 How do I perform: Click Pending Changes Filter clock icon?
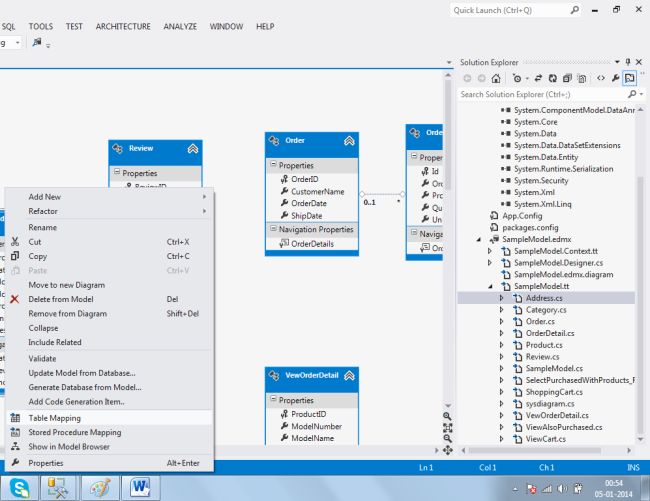click(x=517, y=78)
